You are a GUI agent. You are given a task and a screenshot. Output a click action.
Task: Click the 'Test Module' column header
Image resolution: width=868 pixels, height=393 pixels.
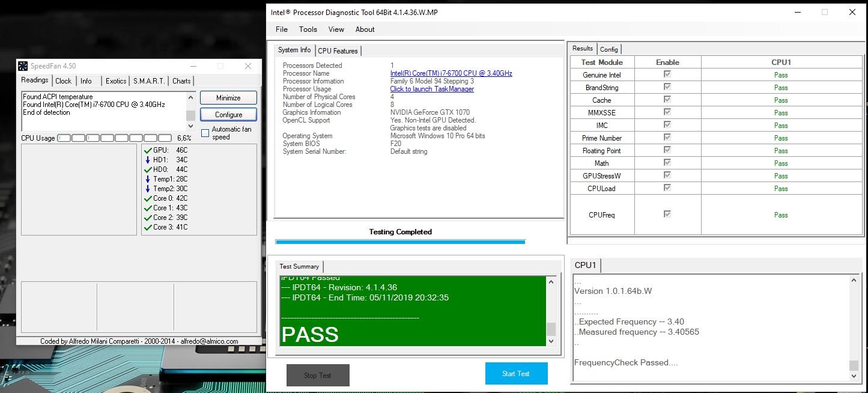(x=602, y=62)
